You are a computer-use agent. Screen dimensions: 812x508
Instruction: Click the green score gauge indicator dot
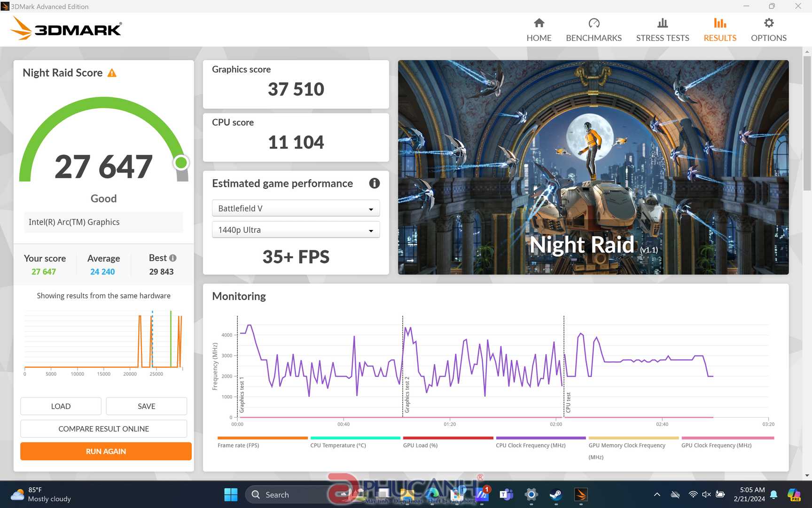tap(181, 163)
